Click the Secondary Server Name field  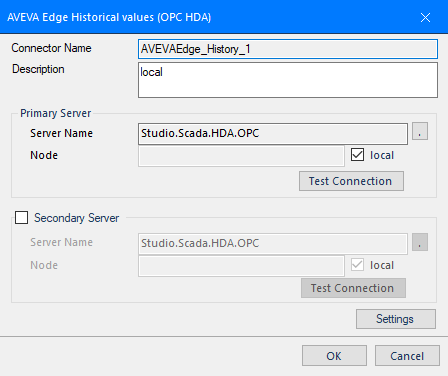coord(273,243)
